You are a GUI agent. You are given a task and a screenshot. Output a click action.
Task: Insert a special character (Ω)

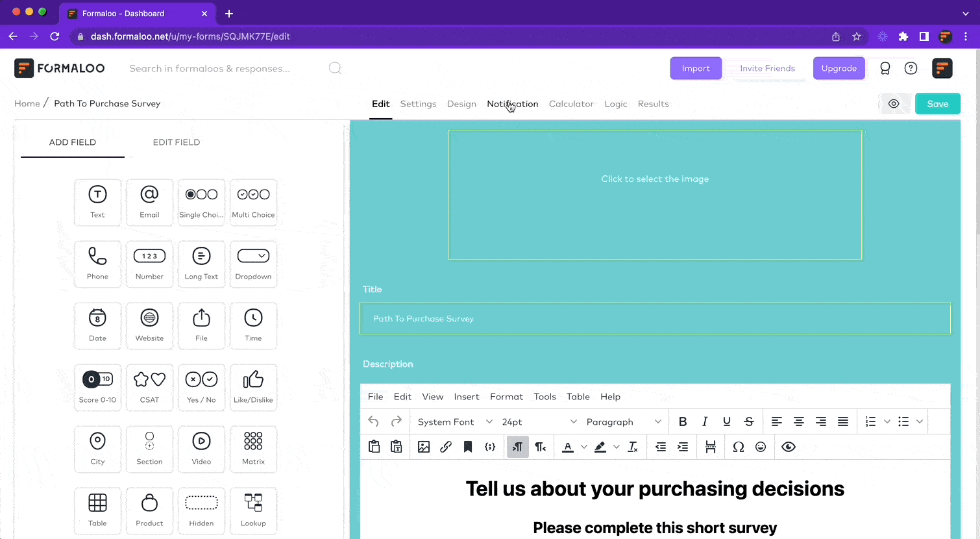coord(738,447)
